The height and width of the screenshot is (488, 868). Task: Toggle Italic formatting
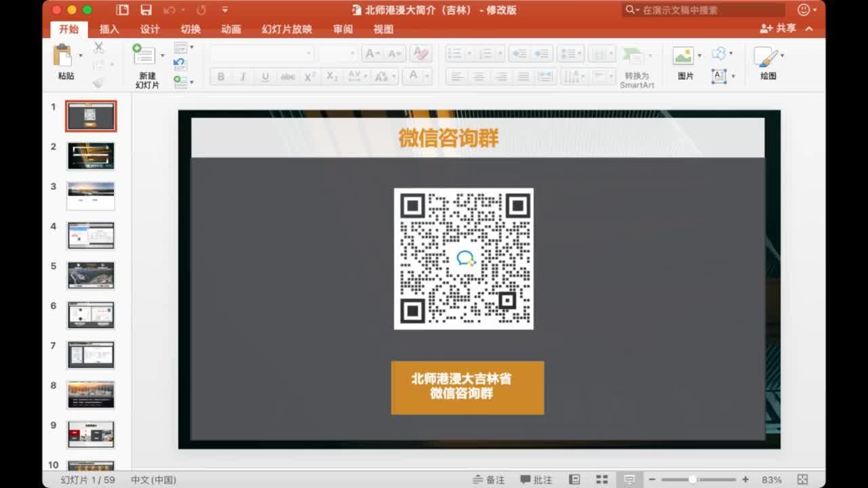[x=243, y=77]
